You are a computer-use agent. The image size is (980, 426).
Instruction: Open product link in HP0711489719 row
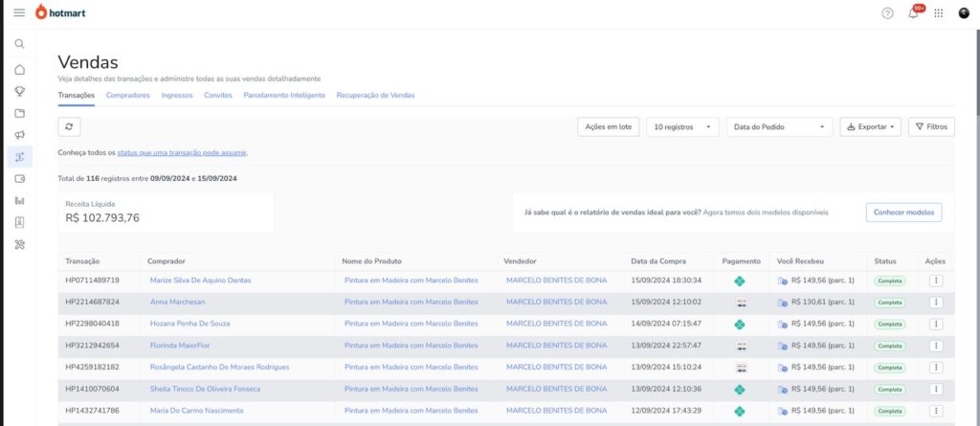[x=412, y=280]
